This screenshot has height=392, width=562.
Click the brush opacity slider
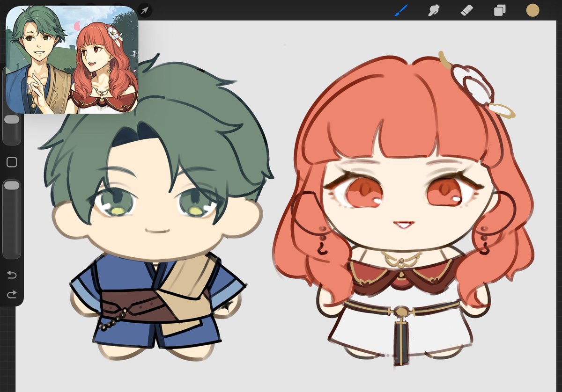point(12,219)
